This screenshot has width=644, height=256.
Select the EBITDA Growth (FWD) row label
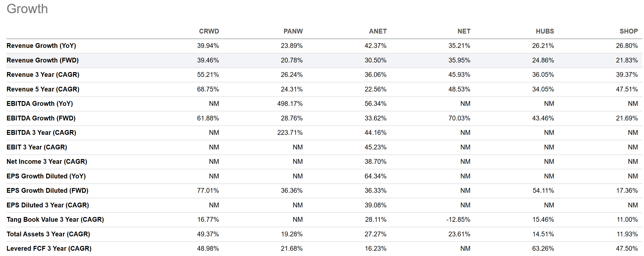point(41,118)
